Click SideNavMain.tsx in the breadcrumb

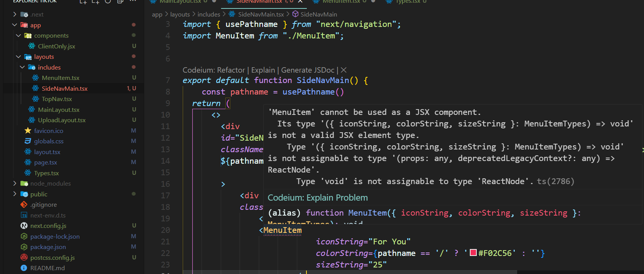coord(261,14)
